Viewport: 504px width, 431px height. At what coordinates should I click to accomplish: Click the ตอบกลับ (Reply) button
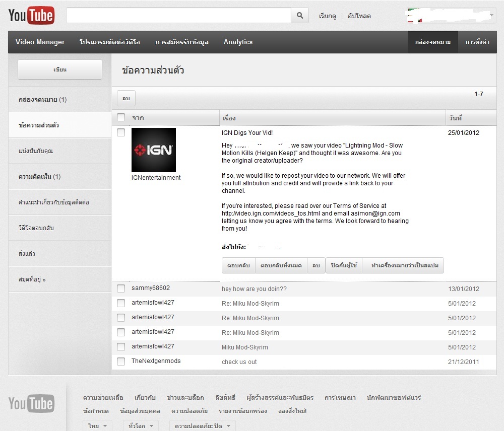click(238, 265)
